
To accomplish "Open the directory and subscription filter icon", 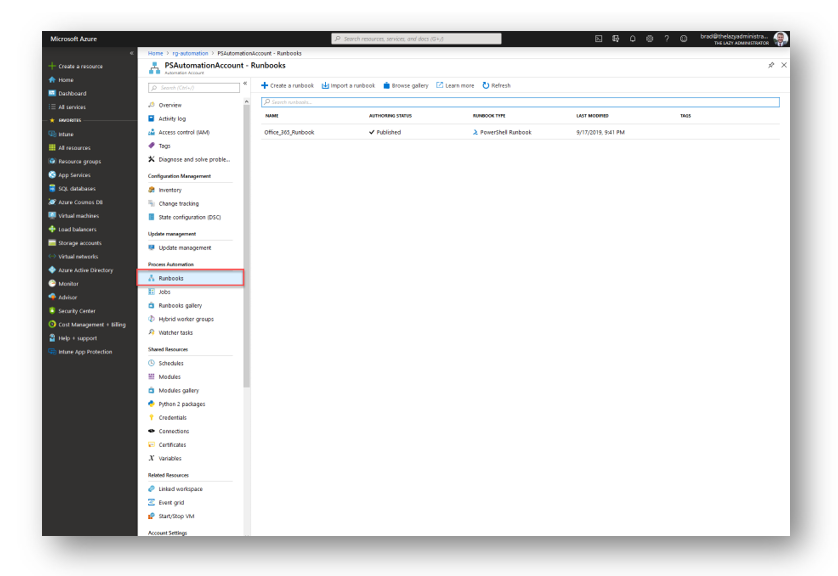I will pyautogui.click(x=616, y=38).
